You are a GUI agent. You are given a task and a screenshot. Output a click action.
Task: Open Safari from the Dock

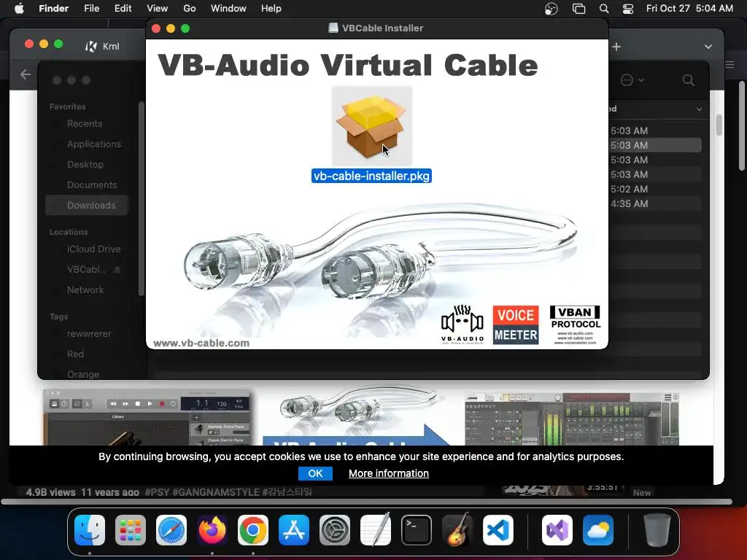click(171, 530)
